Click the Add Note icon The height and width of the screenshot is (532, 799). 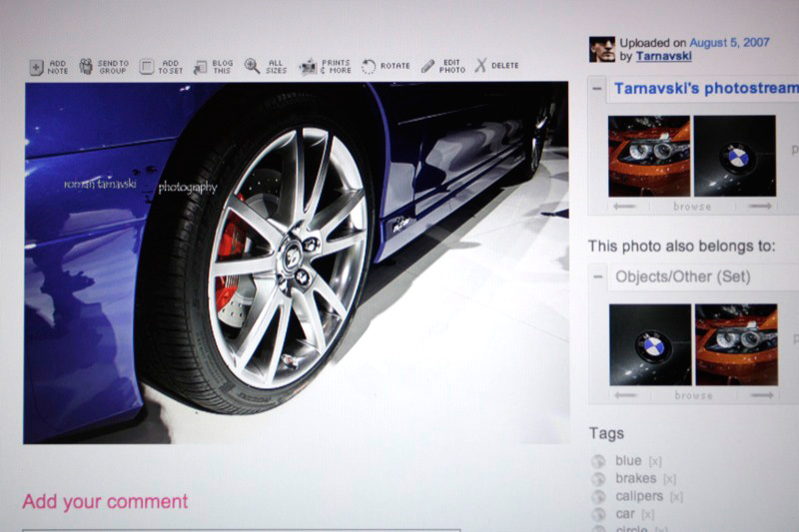37,67
